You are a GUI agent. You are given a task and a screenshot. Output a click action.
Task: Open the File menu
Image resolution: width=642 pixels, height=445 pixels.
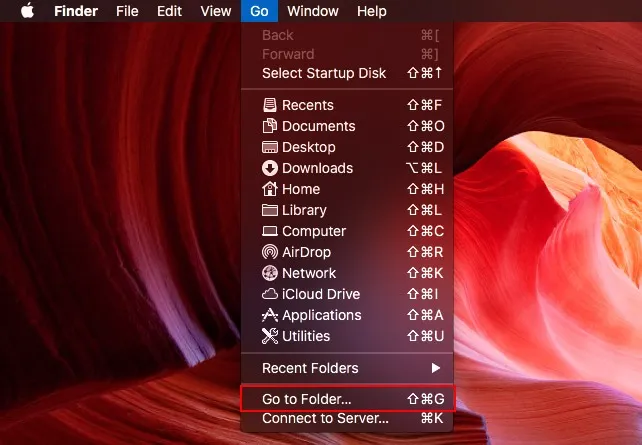point(127,11)
